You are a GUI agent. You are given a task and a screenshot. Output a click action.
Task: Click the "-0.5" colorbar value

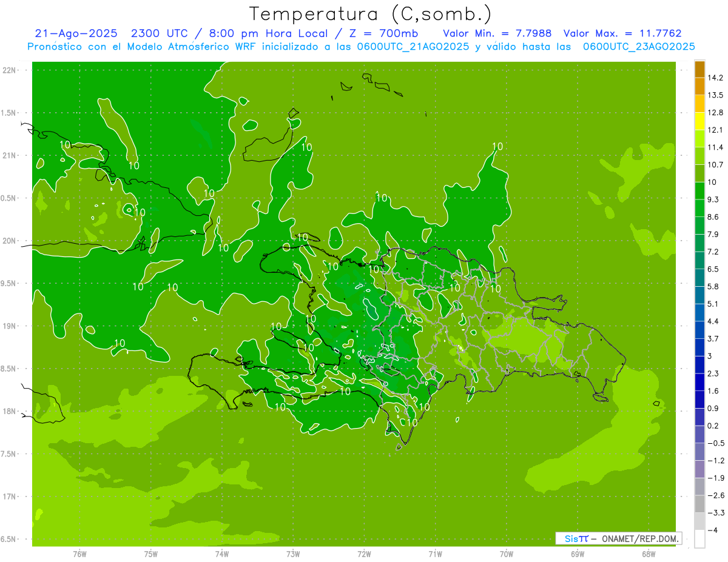click(715, 443)
